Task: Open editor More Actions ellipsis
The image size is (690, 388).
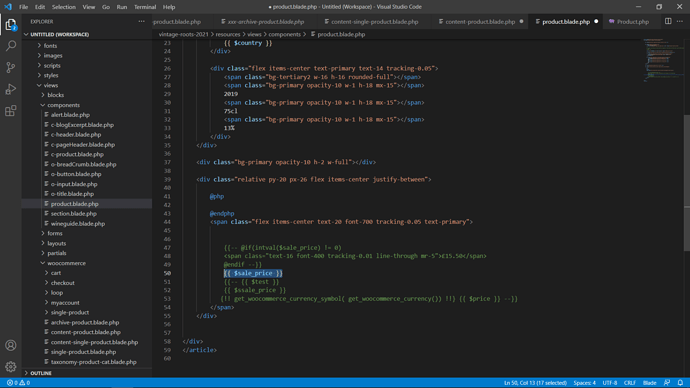Action: tap(679, 21)
